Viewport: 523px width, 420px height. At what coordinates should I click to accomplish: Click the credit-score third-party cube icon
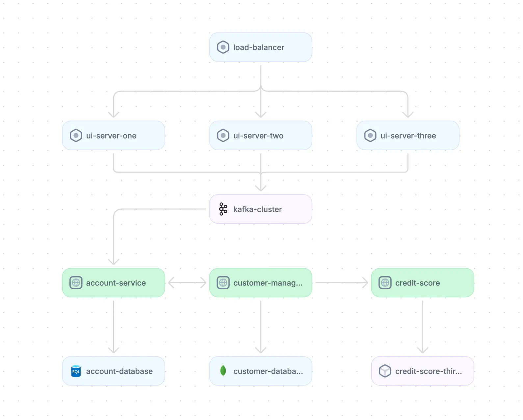click(385, 371)
